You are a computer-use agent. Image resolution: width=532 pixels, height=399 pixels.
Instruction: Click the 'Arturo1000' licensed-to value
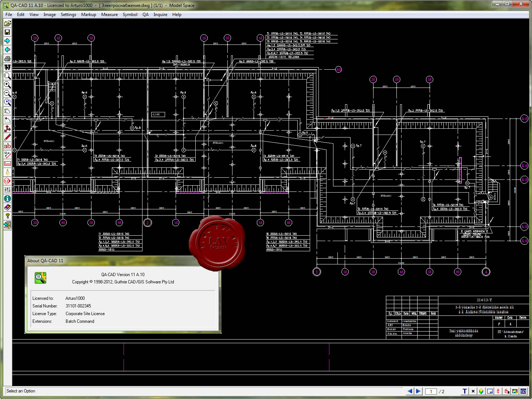click(75, 298)
